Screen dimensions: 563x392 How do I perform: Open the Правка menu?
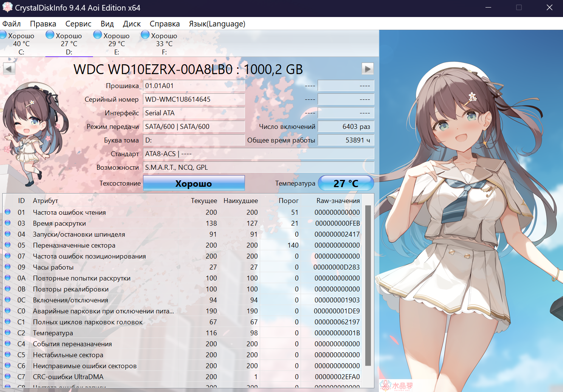(x=43, y=24)
